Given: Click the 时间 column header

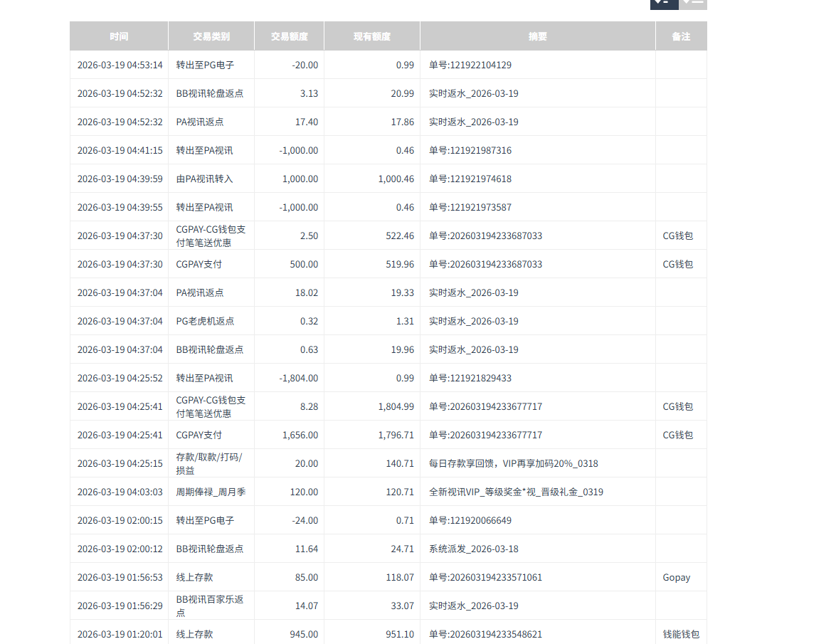Looking at the screenshot, I should 119,36.
